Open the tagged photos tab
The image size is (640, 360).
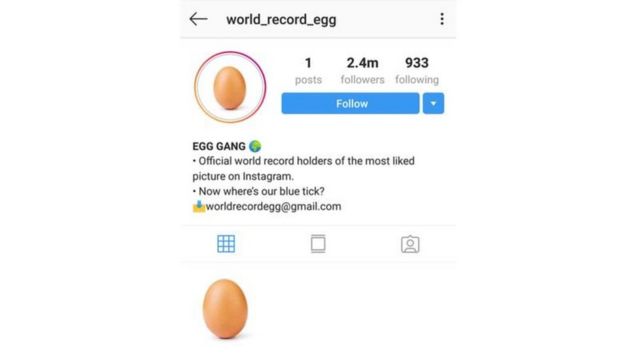410,244
